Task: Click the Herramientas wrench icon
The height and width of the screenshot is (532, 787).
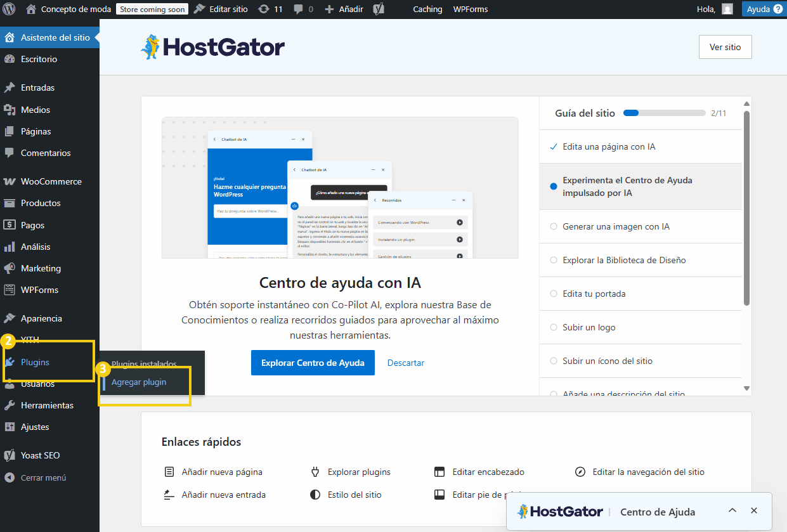Action: (x=10, y=405)
